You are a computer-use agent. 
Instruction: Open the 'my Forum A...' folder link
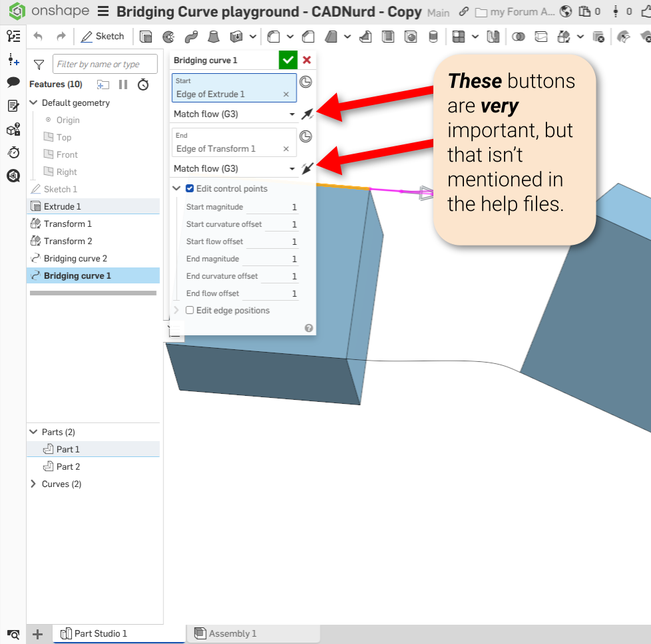(515, 12)
